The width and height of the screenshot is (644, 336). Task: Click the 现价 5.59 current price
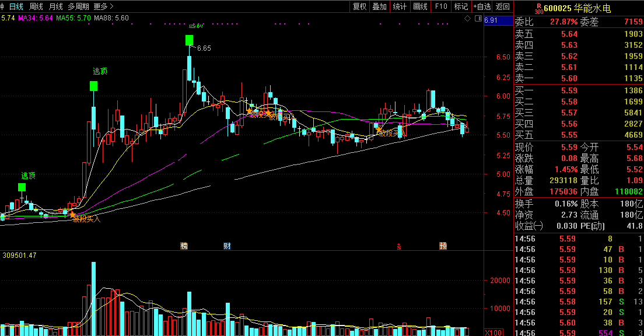click(569, 147)
